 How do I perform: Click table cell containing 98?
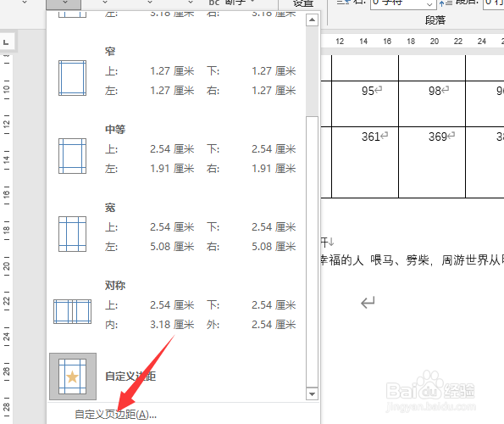coord(432,103)
